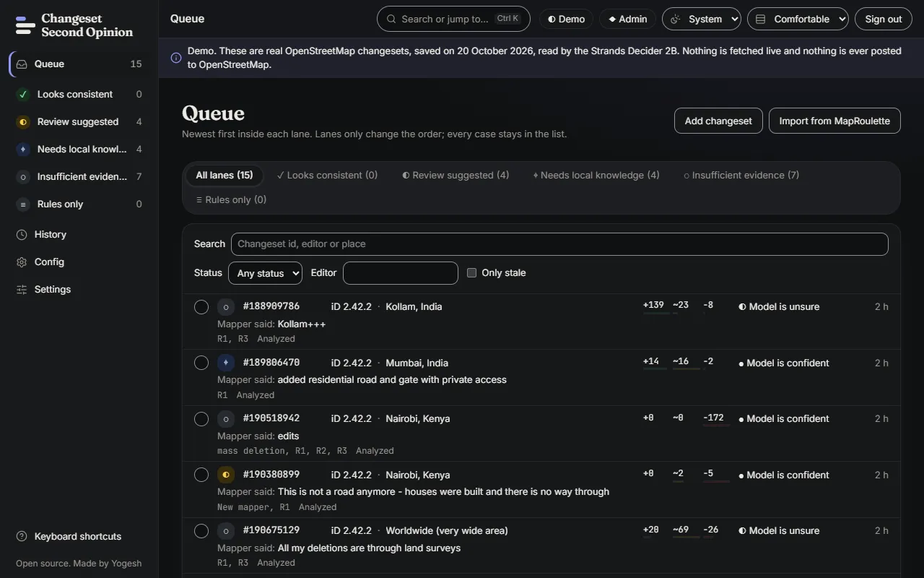Screen dimensions: 924x578
Task: Click the Changeset Second Opinion logo icon
Action: tap(25, 26)
